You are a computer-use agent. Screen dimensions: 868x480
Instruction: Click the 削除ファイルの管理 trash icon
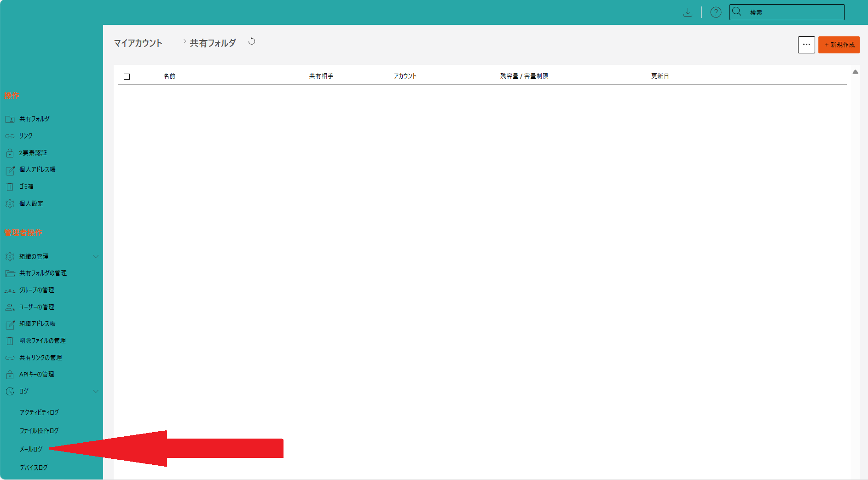[10, 341]
